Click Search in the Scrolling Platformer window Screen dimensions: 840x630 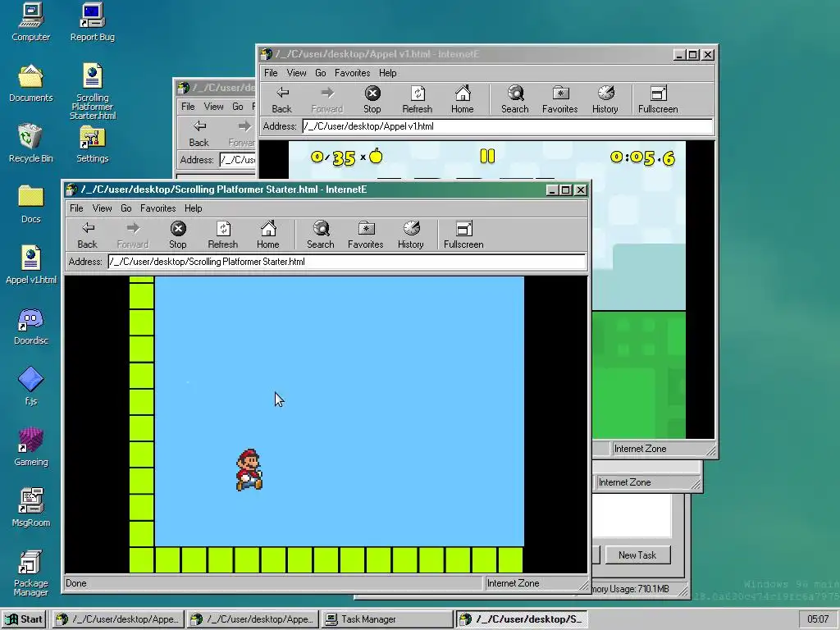click(321, 235)
